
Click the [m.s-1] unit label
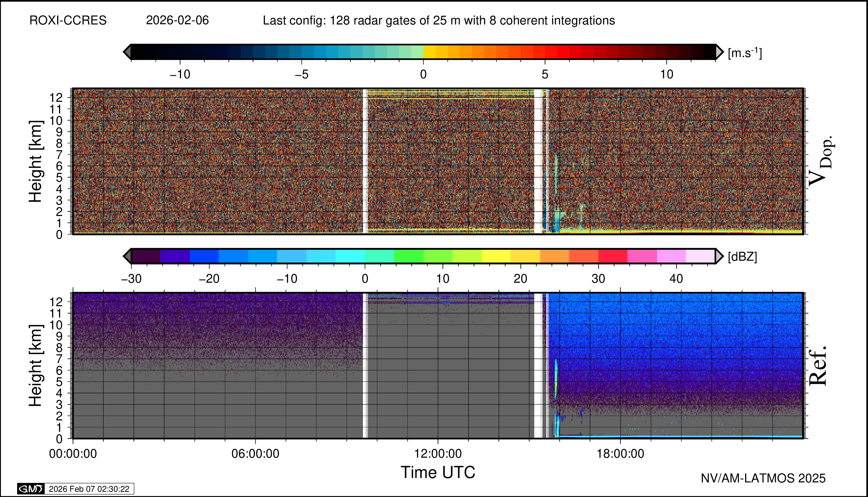point(745,53)
